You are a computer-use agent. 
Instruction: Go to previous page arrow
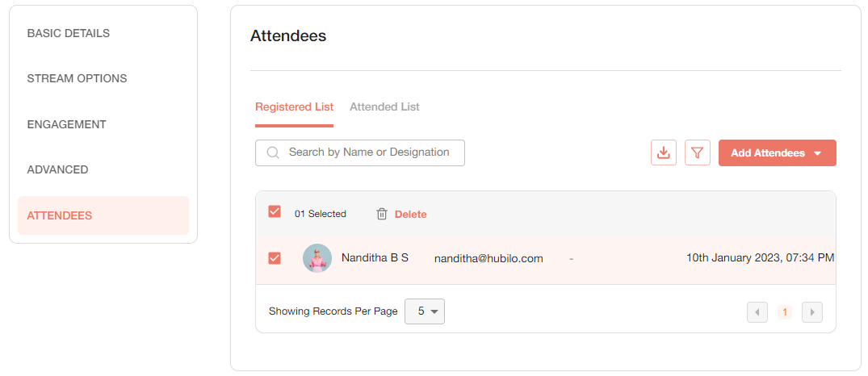pos(757,312)
